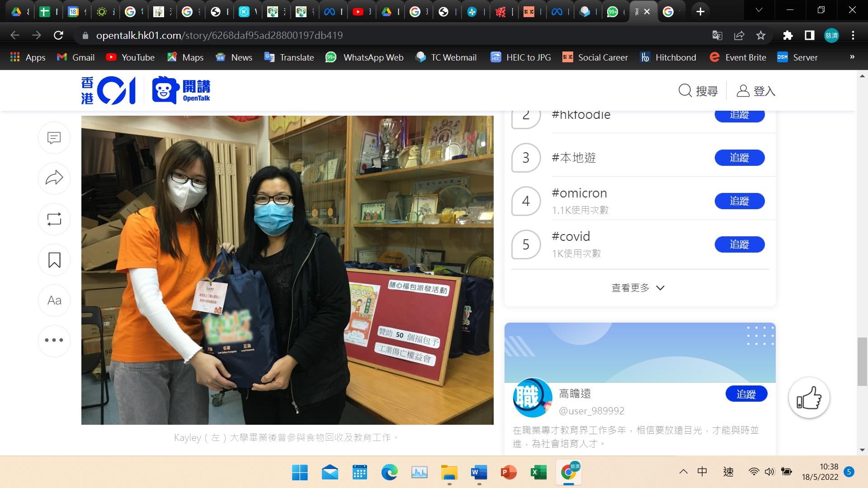Screen dimensions: 868x488
Task: Follow the #本地遊 hashtag button
Action: pos(739,158)
